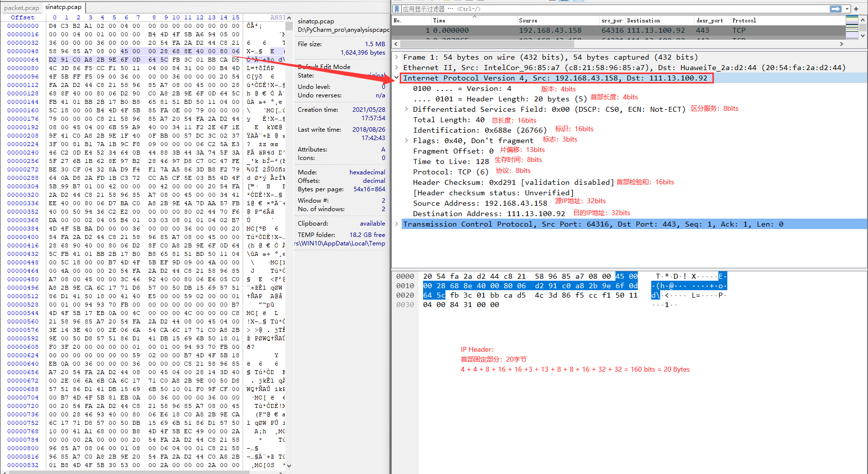Select packet 1 row in packet list
The height and width of the screenshot is (474, 868).
[x=618, y=30]
